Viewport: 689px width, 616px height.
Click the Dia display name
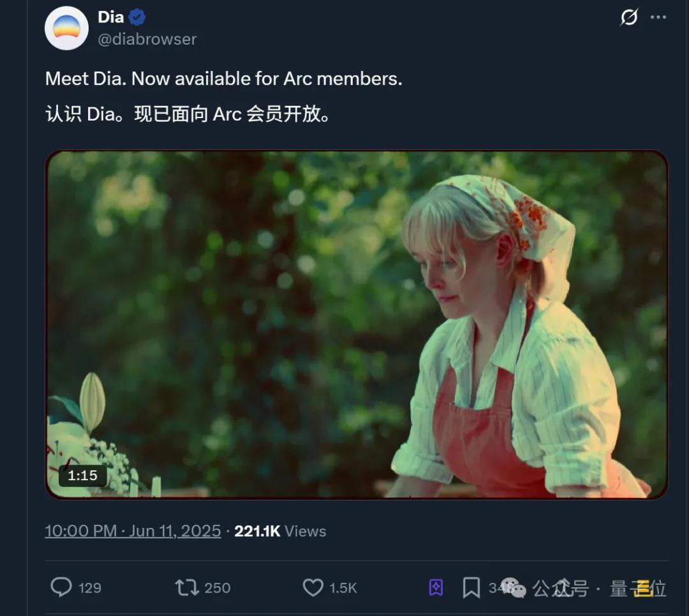pyautogui.click(x=110, y=17)
